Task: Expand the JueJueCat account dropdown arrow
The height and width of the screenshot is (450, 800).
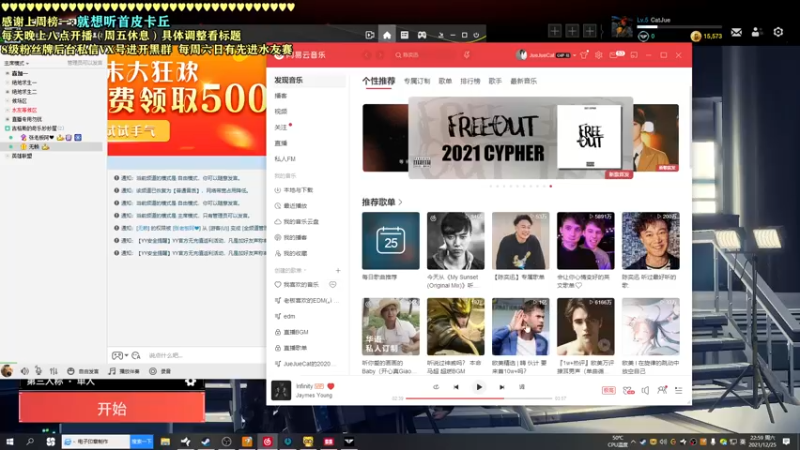Action: [574, 56]
